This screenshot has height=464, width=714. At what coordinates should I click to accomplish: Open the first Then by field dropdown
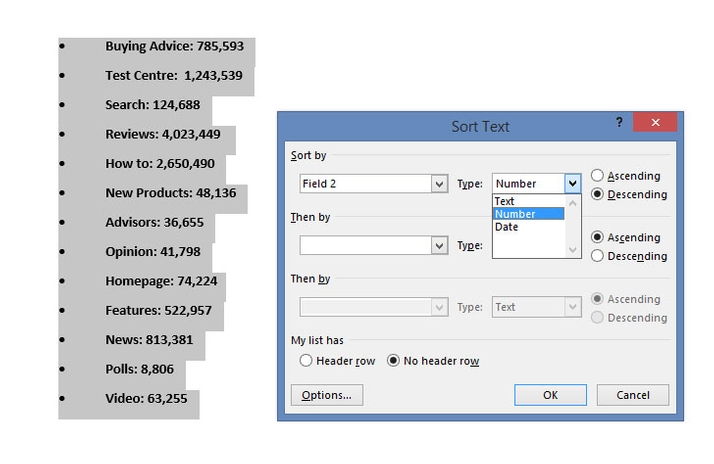pyautogui.click(x=439, y=246)
